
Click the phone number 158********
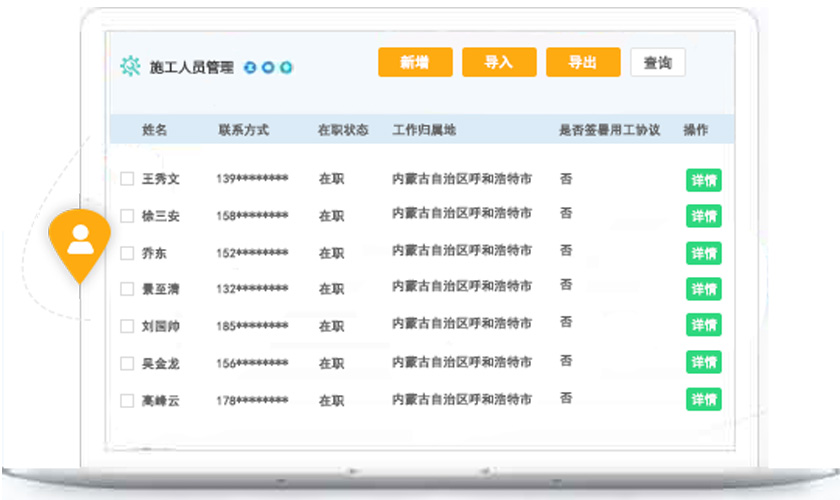(x=252, y=216)
